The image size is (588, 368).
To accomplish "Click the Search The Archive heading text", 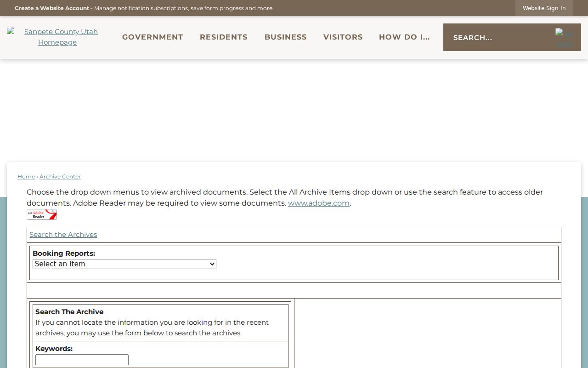I will (x=69, y=312).
